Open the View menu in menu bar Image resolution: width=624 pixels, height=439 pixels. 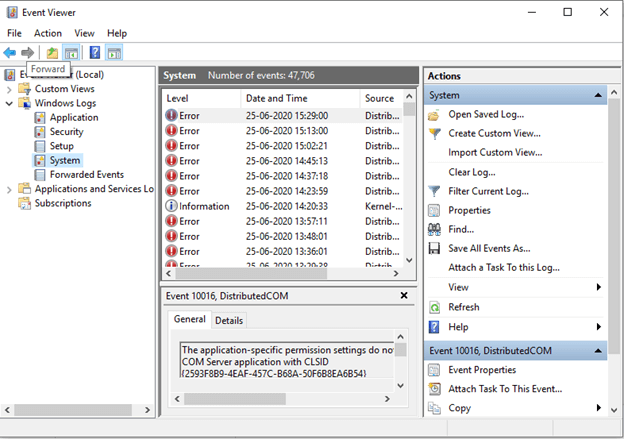pyautogui.click(x=84, y=33)
